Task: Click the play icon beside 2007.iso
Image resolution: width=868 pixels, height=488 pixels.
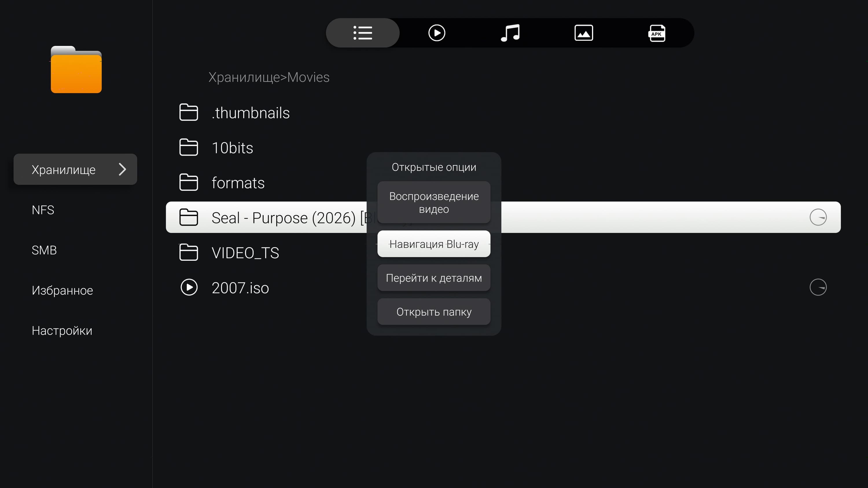Action: pos(189,287)
